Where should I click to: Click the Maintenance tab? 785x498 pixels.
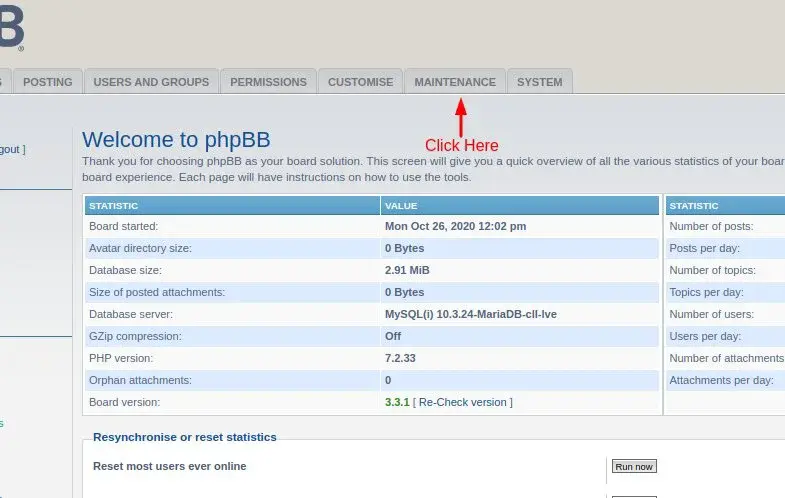[455, 82]
